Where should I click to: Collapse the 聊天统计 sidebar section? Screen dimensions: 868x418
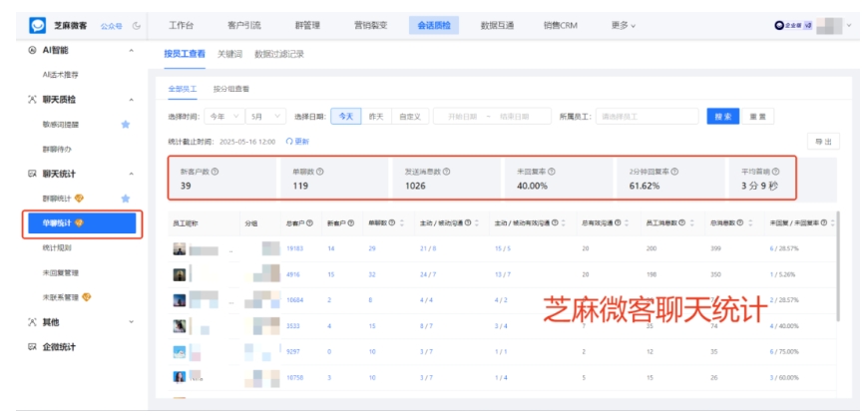point(131,174)
